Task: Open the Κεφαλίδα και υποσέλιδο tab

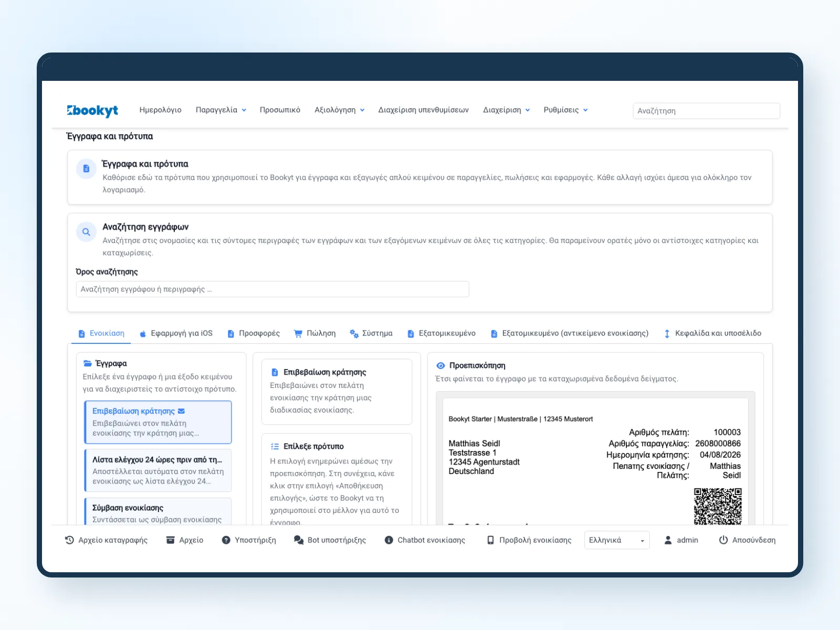Action: (712, 333)
